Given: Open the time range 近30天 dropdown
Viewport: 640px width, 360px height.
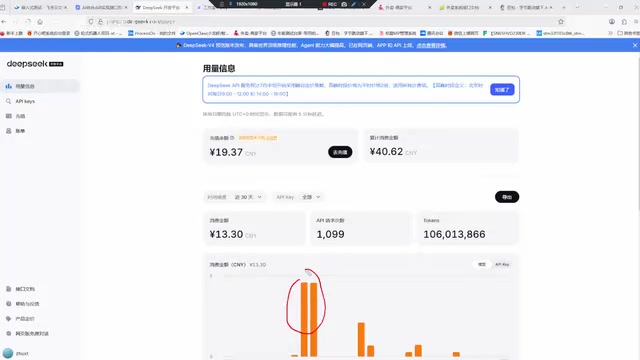Looking at the screenshot, I should 235,197.
